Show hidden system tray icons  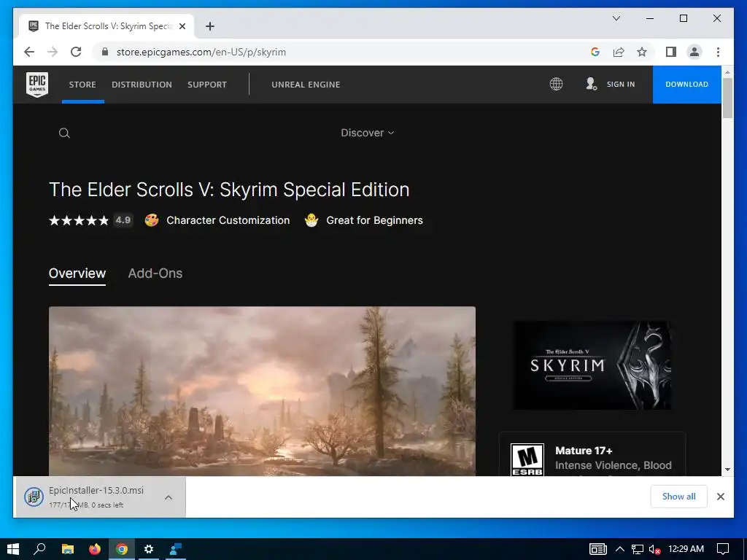(x=620, y=549)
